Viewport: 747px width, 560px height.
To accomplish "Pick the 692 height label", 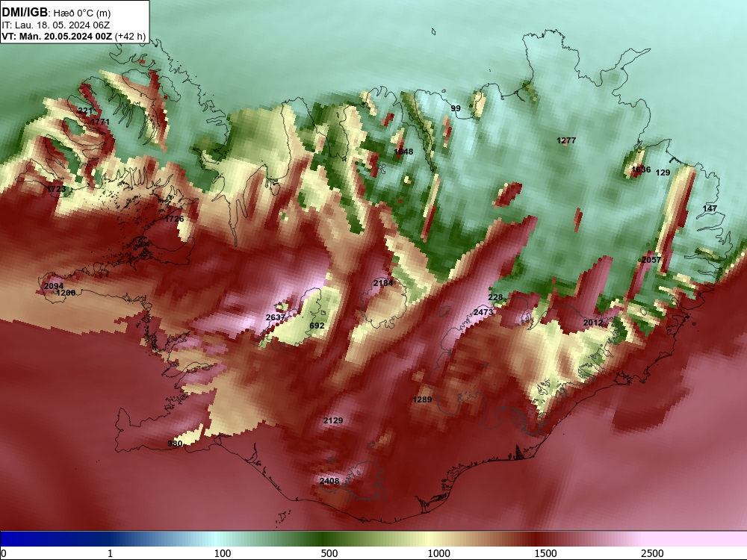I will click(x=317, y=326).
